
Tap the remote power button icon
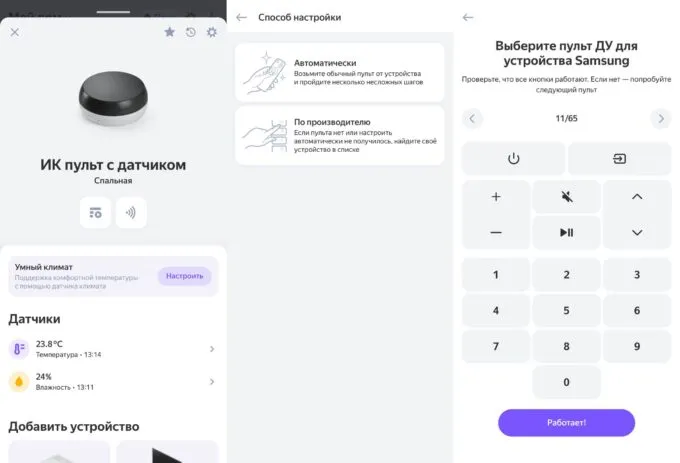513,159
